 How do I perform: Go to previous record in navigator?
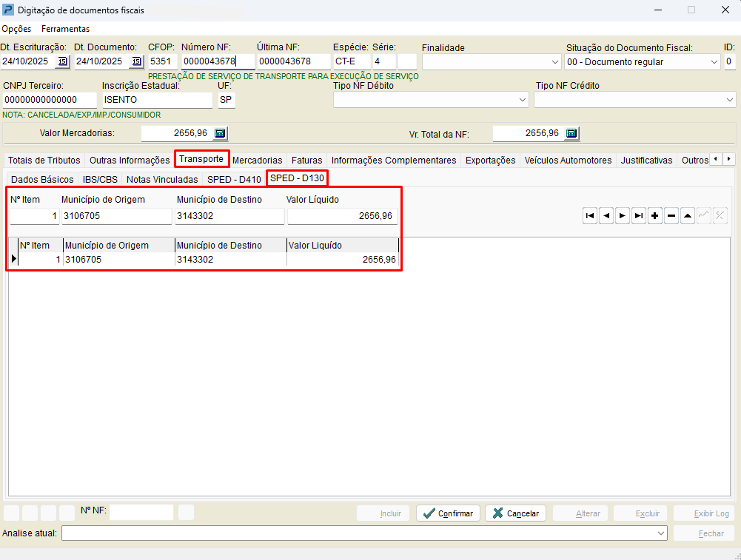[606, 216]
